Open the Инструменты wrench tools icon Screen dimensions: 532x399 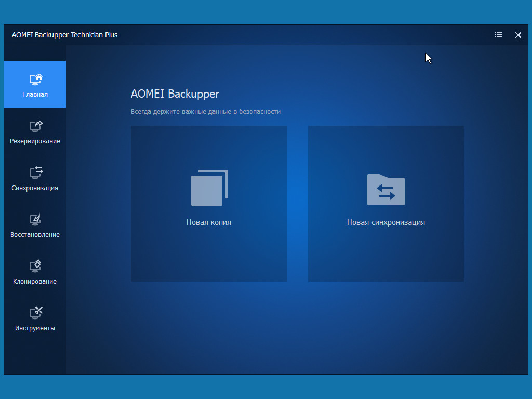point(36,313)
